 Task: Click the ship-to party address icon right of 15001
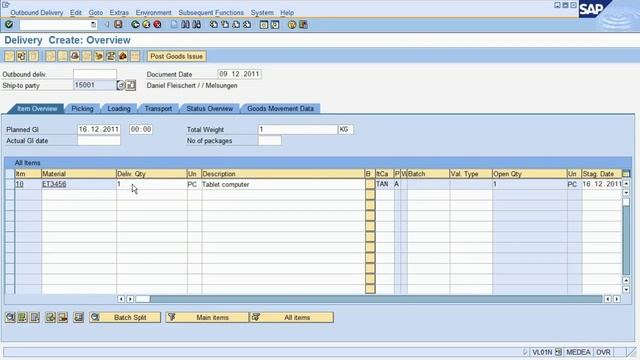(x=131, y=85)
